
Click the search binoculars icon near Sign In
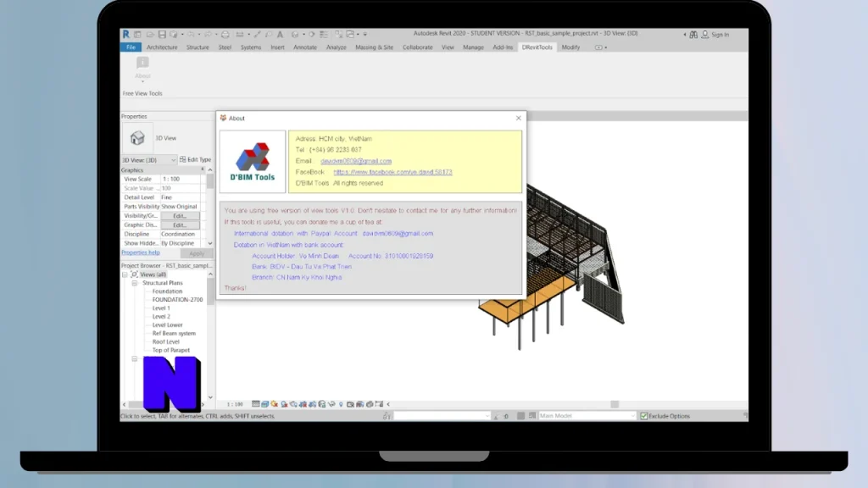693,34
